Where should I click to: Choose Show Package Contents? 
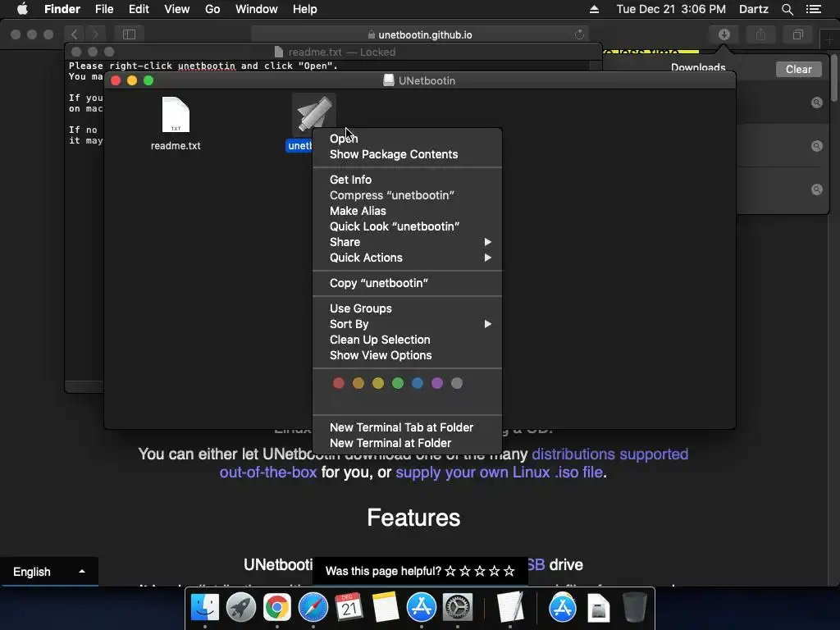pos(407,154)
